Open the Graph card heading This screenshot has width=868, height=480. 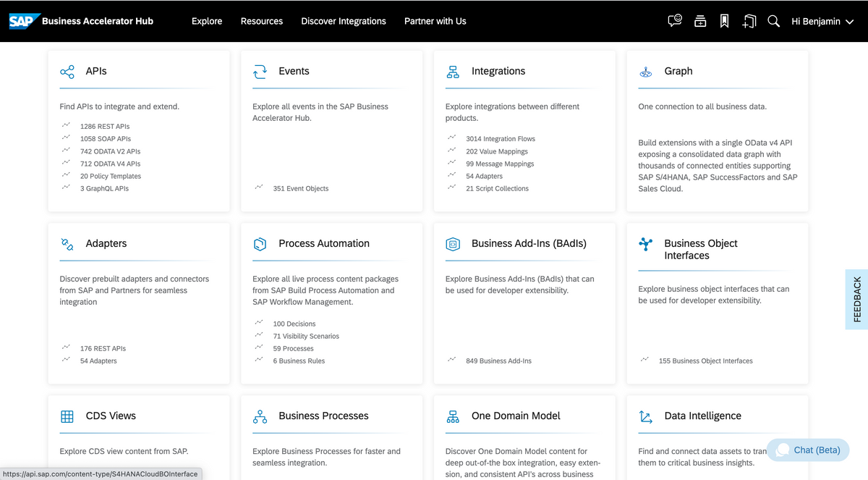coord(678,71)
